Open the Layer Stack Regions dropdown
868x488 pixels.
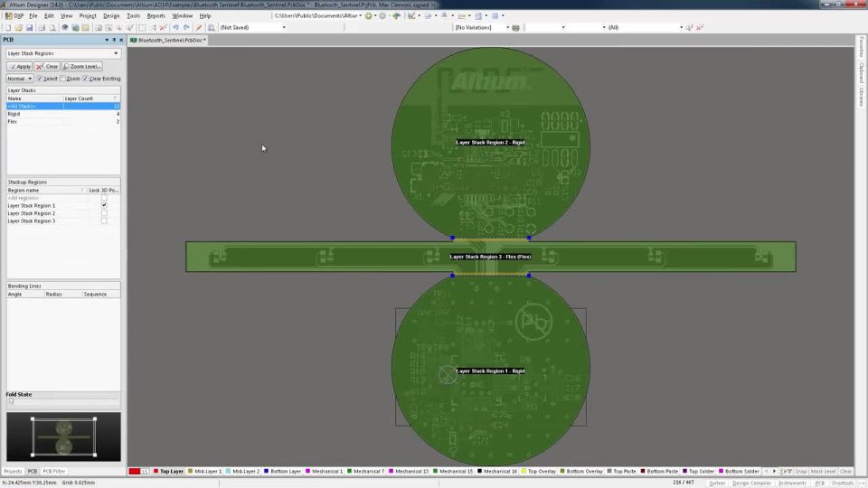(x=116, y=53)
